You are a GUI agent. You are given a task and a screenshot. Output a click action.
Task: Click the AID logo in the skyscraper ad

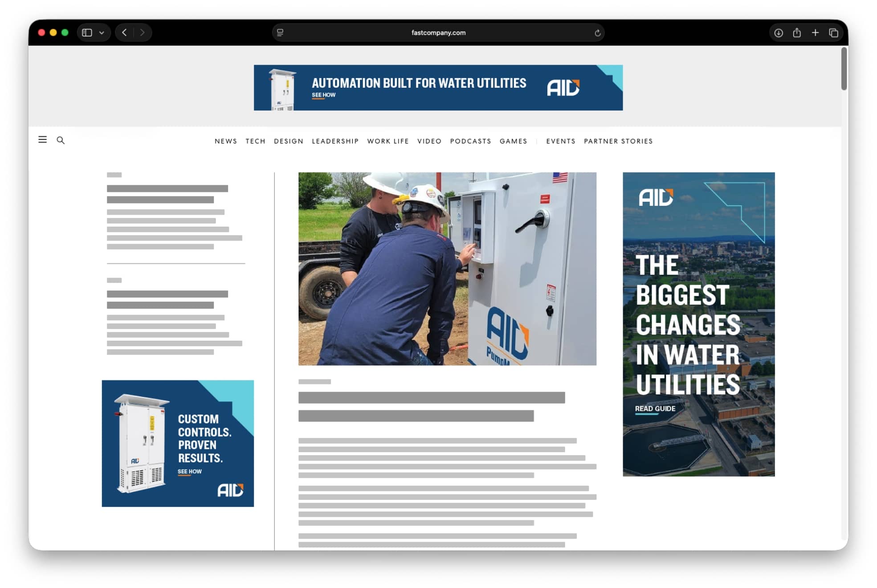(656, 197)
